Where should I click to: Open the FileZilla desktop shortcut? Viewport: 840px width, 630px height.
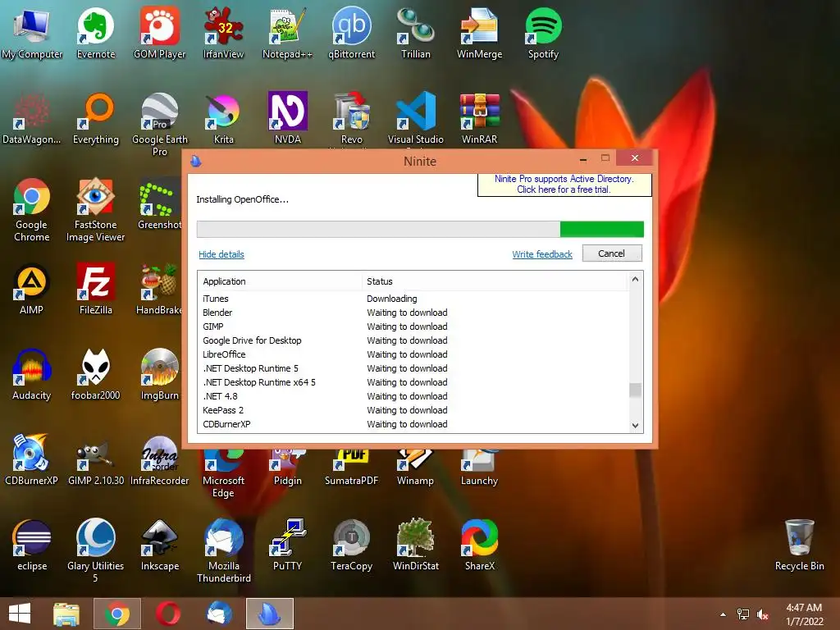point(96,289)
